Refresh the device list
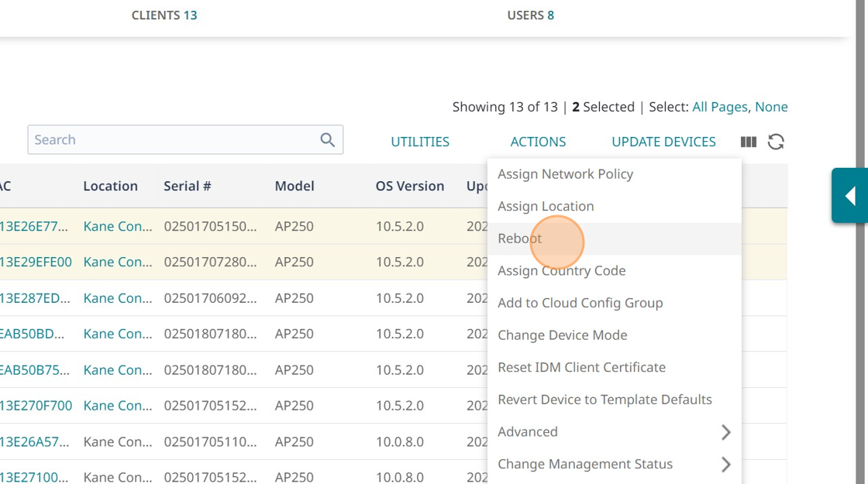This screenshot has width=868, height=484. tap(776, 142)
